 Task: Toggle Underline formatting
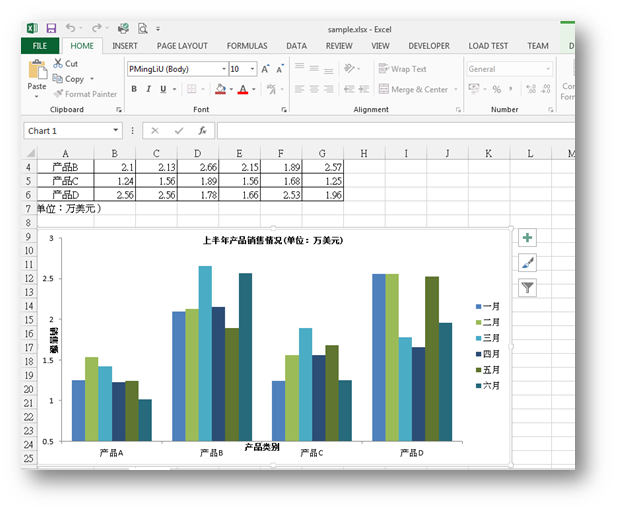[164, 90]
